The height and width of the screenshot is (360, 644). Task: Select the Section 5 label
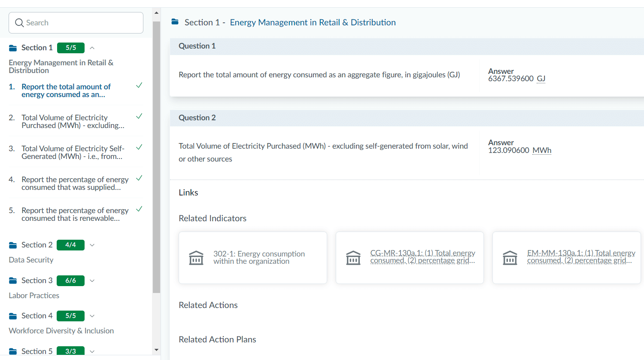pos(37,351)
